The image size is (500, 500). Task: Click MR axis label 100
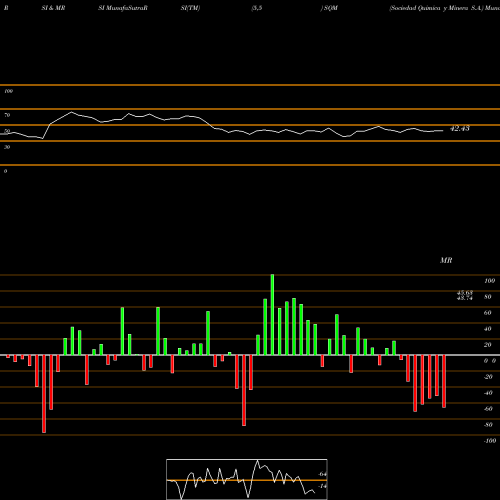[x=489, y=281]
